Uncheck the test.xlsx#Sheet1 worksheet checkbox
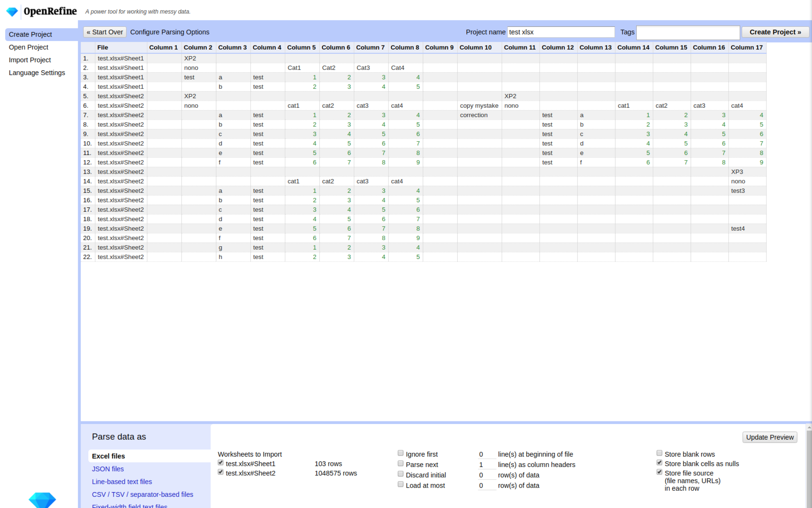Image resolution: width=812 pixels, height=508 pixels. [221, 463]
